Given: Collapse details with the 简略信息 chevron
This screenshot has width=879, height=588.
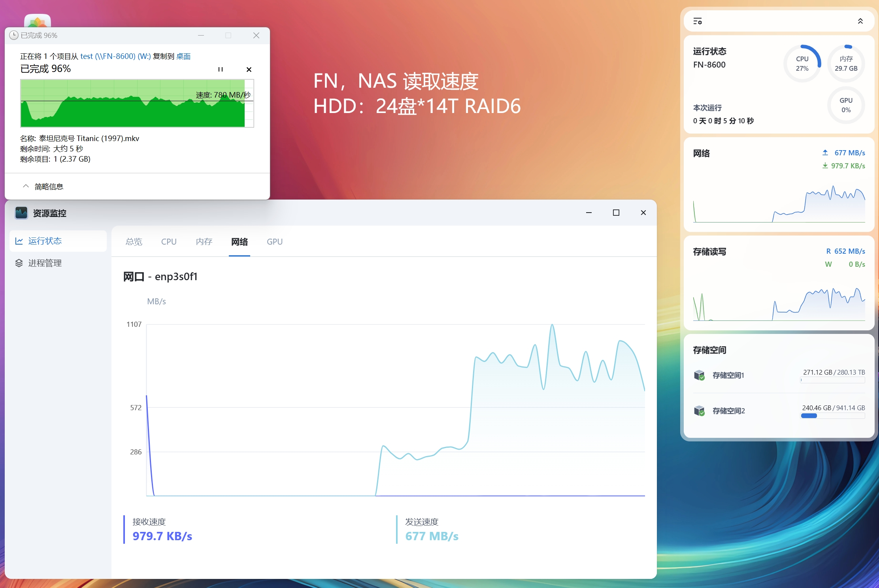Looking at the screenshot, I should [26, 186].
